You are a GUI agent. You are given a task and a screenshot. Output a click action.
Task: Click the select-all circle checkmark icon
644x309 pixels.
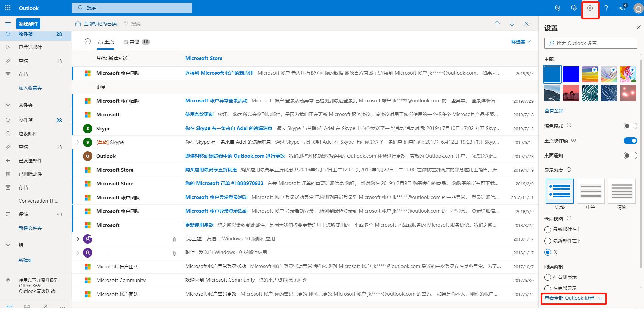[88, 41]
